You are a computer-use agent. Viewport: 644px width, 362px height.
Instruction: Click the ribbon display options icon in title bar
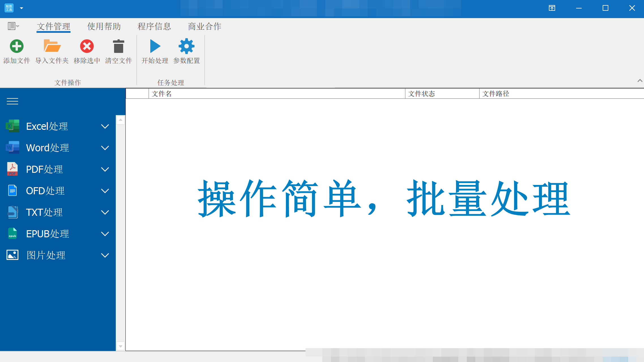pos(552,8)
